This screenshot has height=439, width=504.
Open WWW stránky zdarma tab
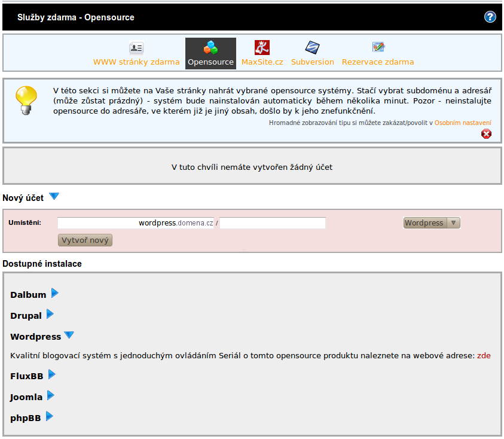[x=136, y=62]
